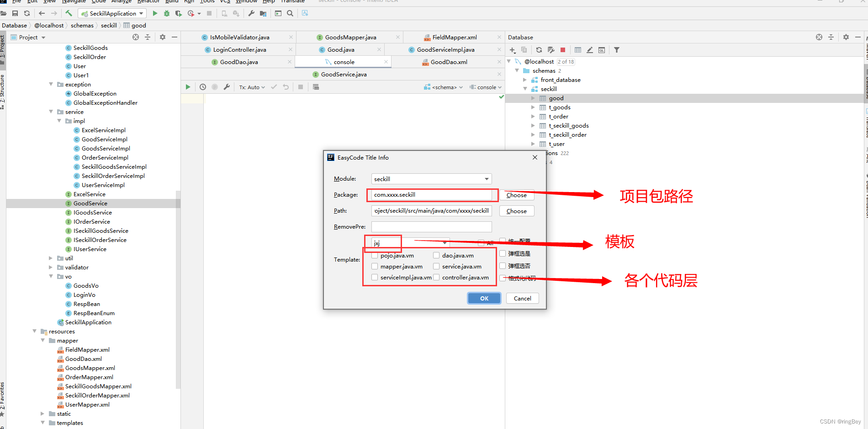Image resolution: width=868 pixels, height=429 pixels.
Task: Expand the front_database schema node
Action: [525, 80]
